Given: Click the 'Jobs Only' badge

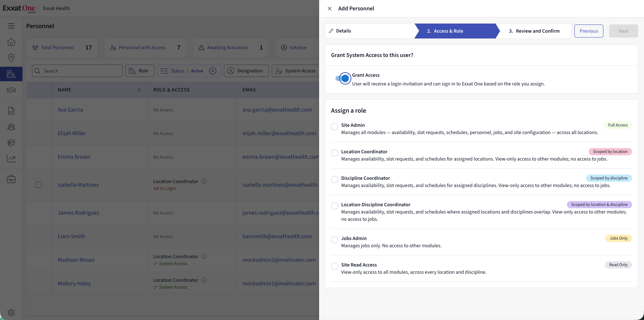Looking at the screenshot, I should 618,238.
